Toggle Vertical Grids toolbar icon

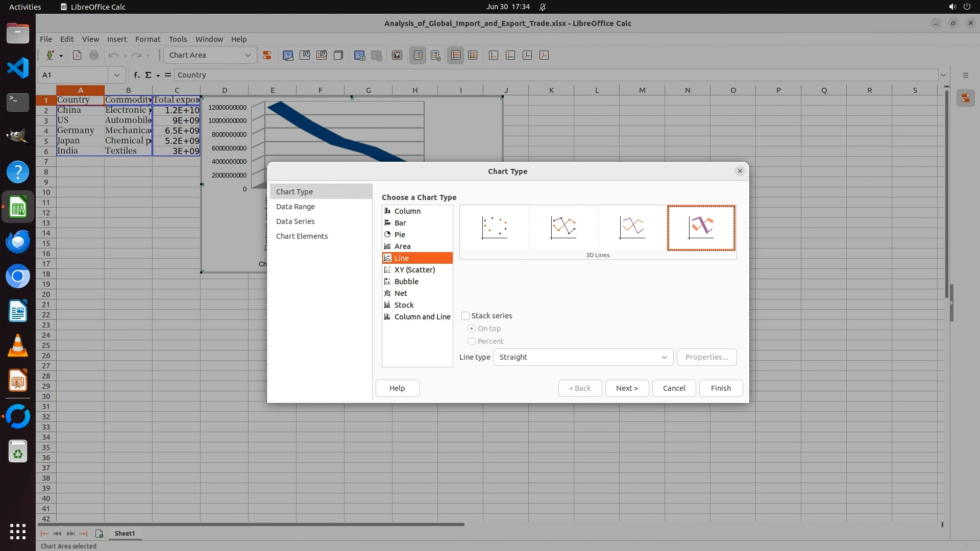coord(473,55)
